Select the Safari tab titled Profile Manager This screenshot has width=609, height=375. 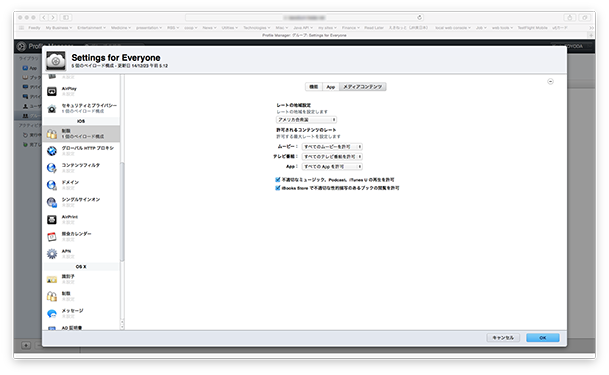pyautogui.click(x=304, y=35)
